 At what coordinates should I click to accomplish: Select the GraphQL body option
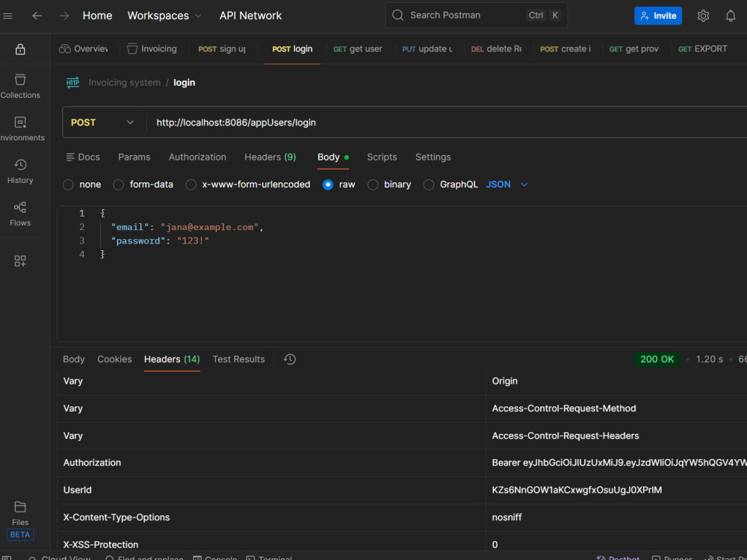[450, 184]
